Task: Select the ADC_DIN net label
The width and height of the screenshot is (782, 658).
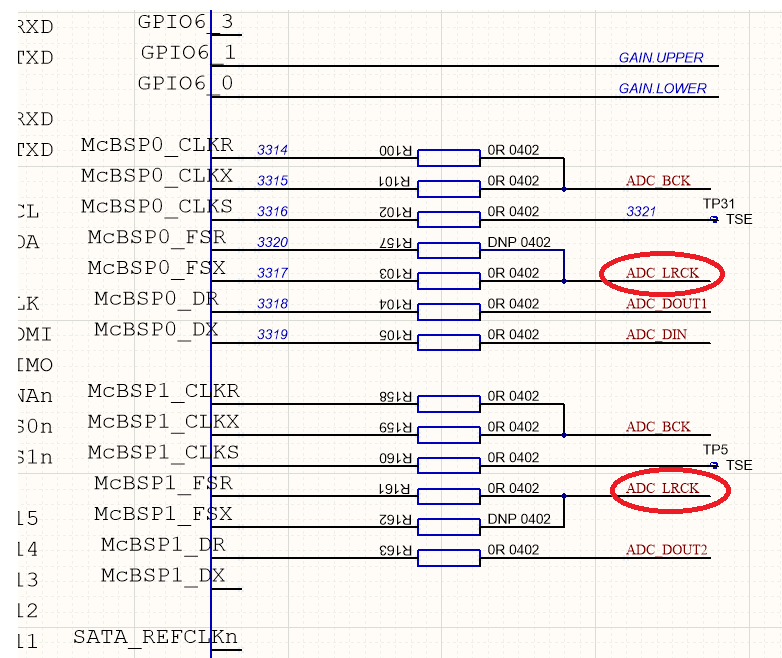Action: click(656, 335)
